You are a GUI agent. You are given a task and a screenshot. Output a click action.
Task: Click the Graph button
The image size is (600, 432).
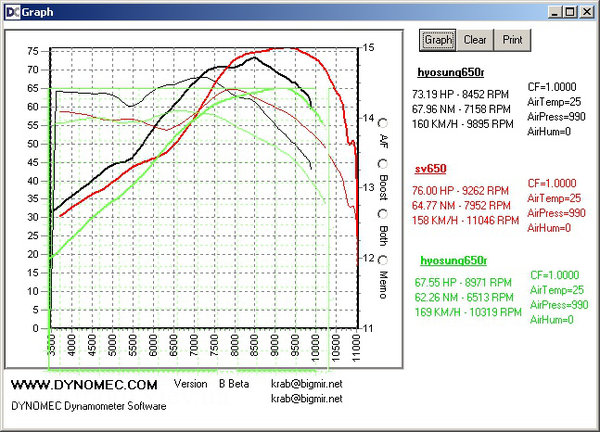[438, 40]
